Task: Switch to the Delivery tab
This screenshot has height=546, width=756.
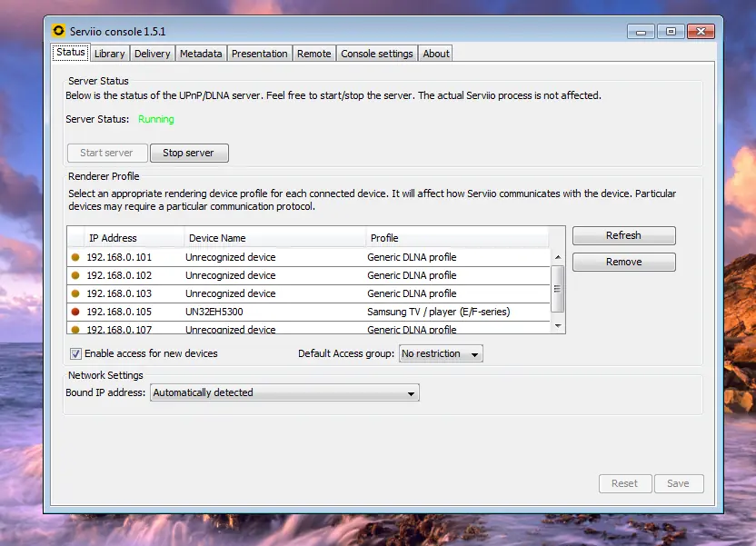Action: click(153, 54)
